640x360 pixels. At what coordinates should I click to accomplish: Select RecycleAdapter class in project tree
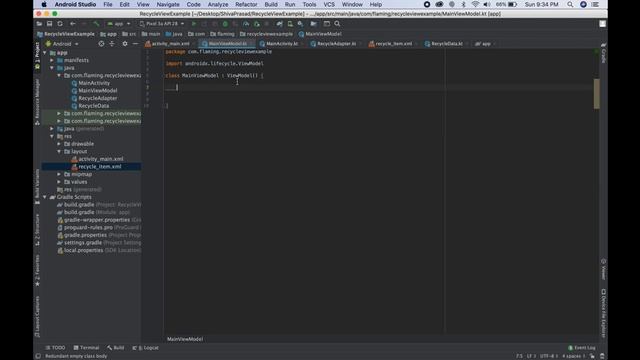click(98, 98)
